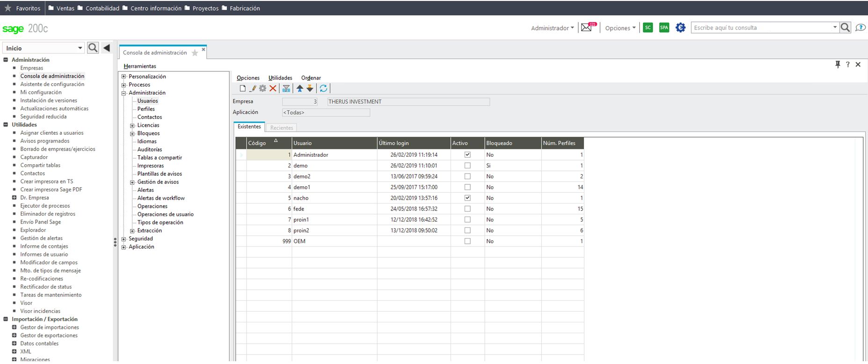Image resolution: width=868 pixels, height=364 pixels.
Task: Click the gray gear icon in the user toolbar
Action: (263, 88)
